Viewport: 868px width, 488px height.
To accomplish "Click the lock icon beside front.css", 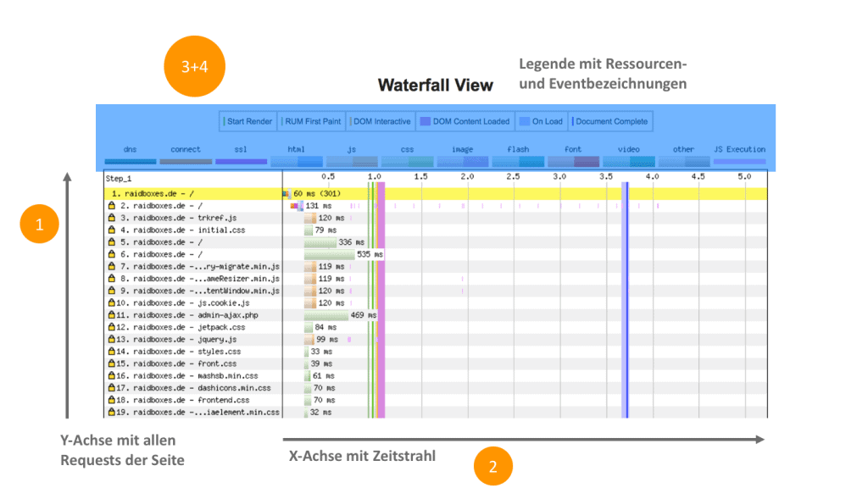I will (x=111, y=363).
